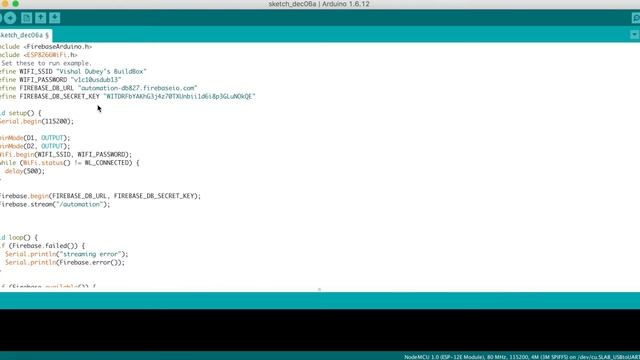The image size is (640, 360).
Task: Click the yellow minimize window button
Action: (x=5, y=4)
